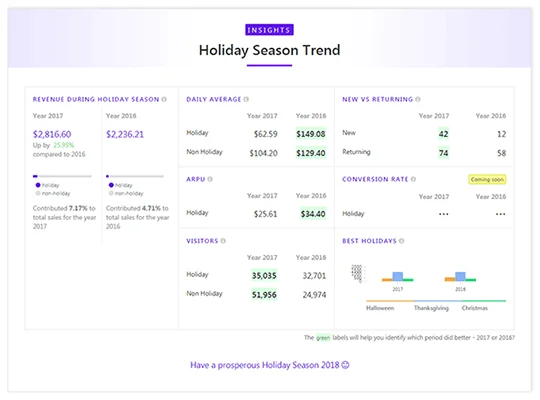
Task: Click the 58 returning customers value
Action: point(501,153)
